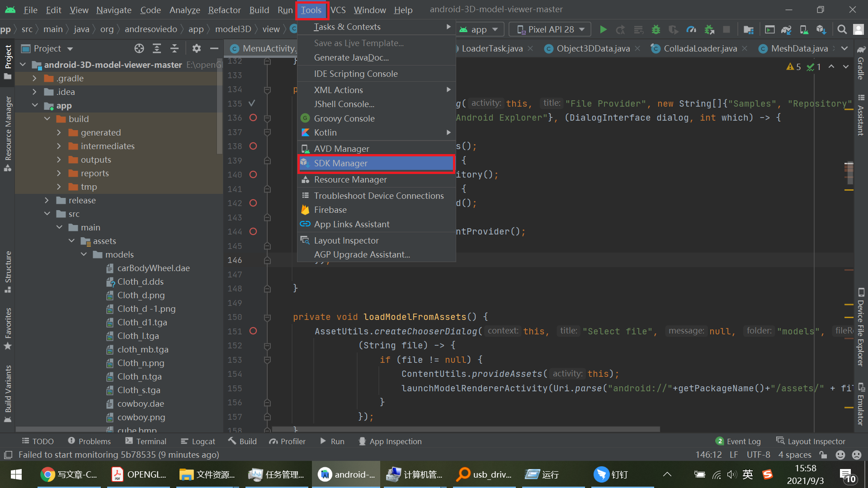Open AVD Manager from Tools menu

point(342,148)
